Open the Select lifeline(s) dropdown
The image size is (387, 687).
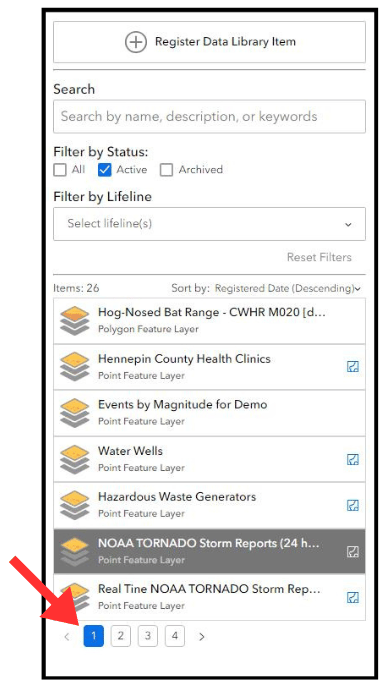pyautogui.click(x=209, y=224)
